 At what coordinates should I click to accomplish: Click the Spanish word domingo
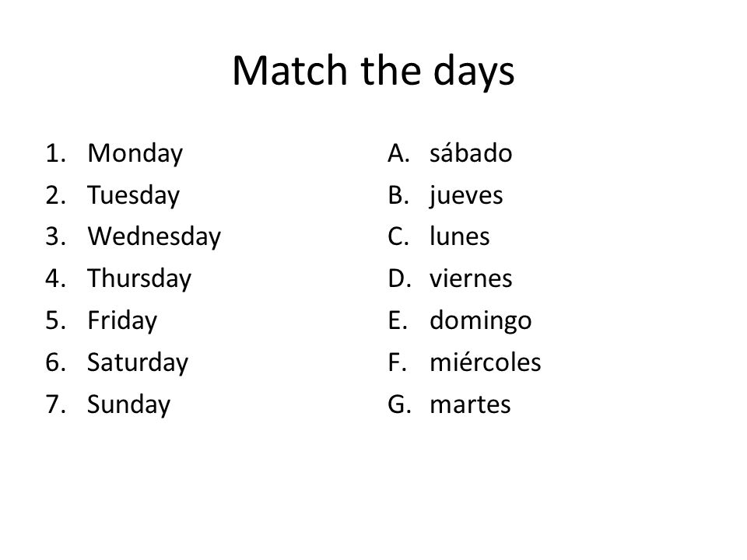click(x=481, y=321)
